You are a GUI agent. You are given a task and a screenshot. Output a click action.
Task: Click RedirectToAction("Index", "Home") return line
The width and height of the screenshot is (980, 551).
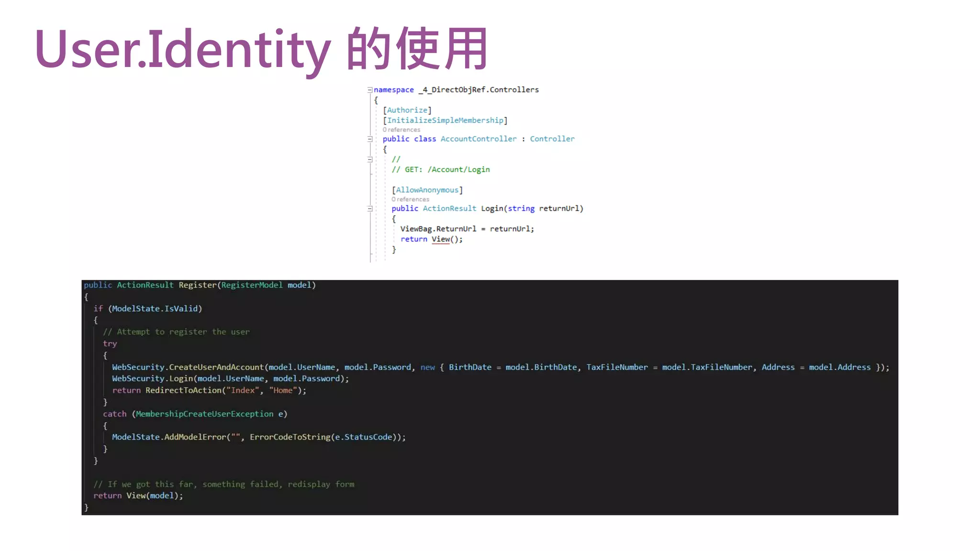[x=209, y=390]
